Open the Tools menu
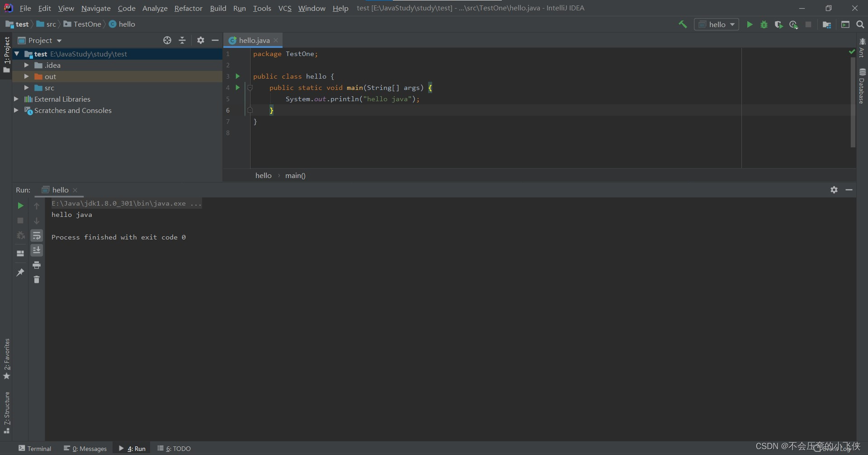 262,8
